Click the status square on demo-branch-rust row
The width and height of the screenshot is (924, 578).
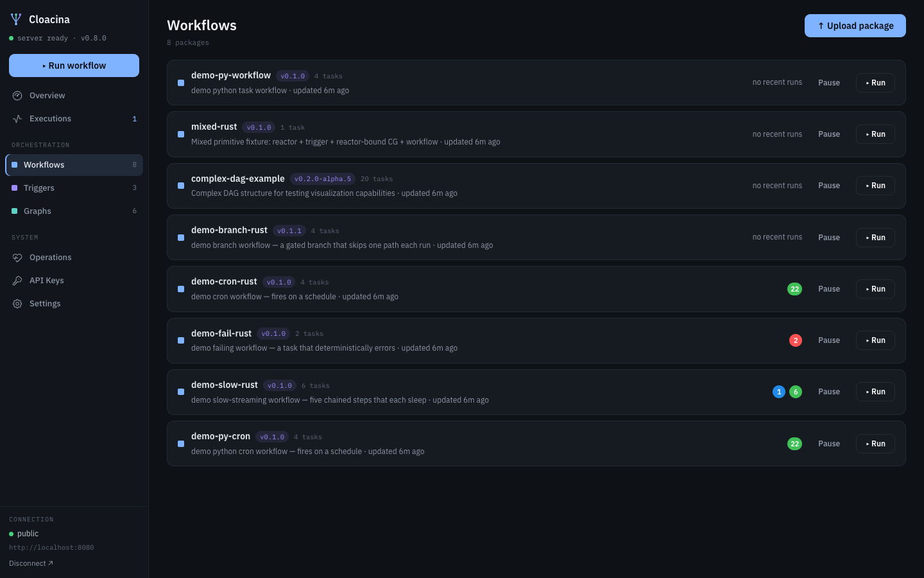[x=181, y=238]
